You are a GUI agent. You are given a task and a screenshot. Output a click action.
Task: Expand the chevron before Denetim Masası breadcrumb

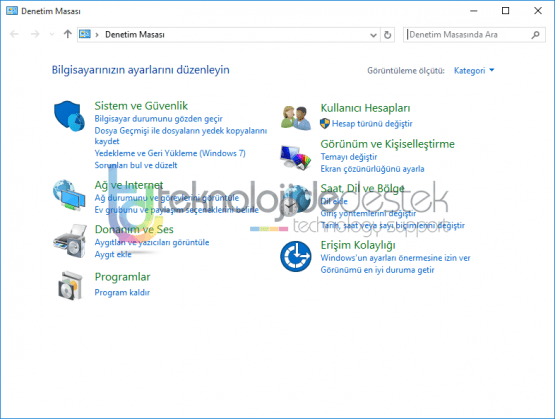(97, 35)
